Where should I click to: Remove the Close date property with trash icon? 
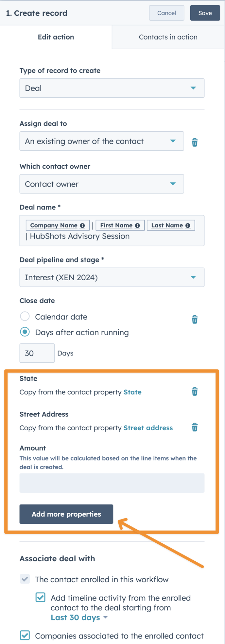[x=195, y=319]
